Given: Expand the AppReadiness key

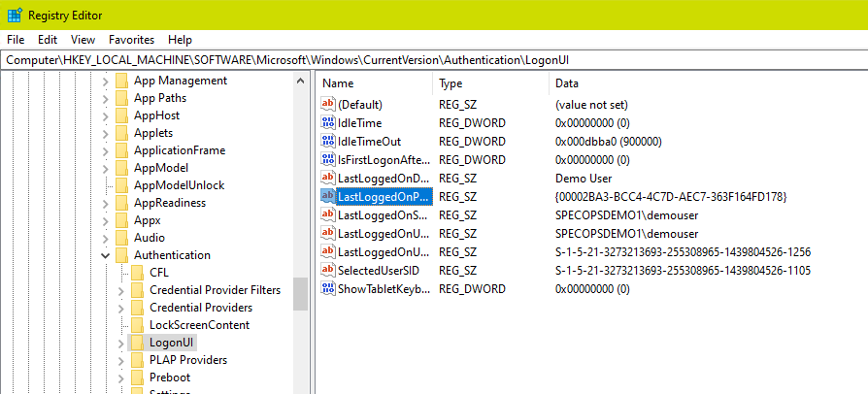Looking at the screenshot, I should [105, 203].
